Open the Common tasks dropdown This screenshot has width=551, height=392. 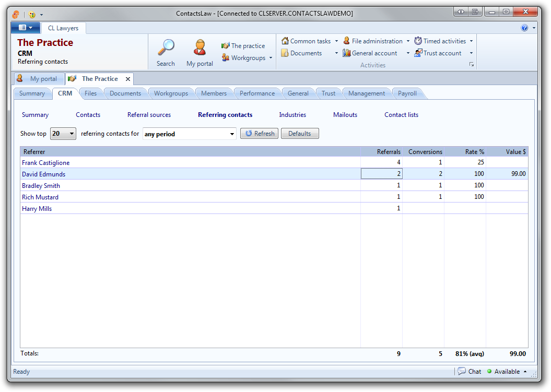[336, 41]
